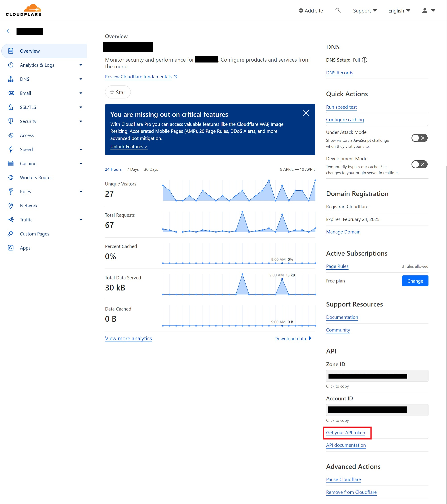Open the Support menu
447x504 pixels.
click(x=365, y=10)
